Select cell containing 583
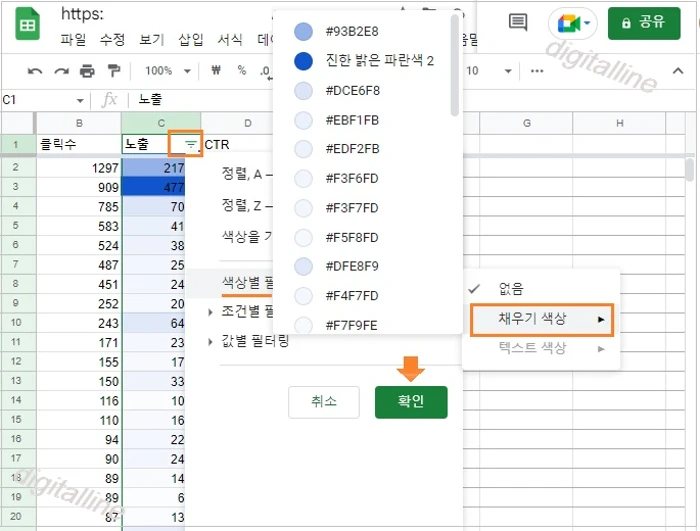 79,226
